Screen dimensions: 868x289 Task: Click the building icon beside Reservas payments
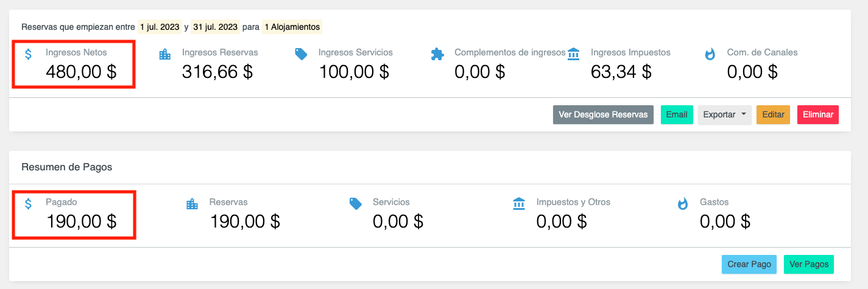click(192, 204)
